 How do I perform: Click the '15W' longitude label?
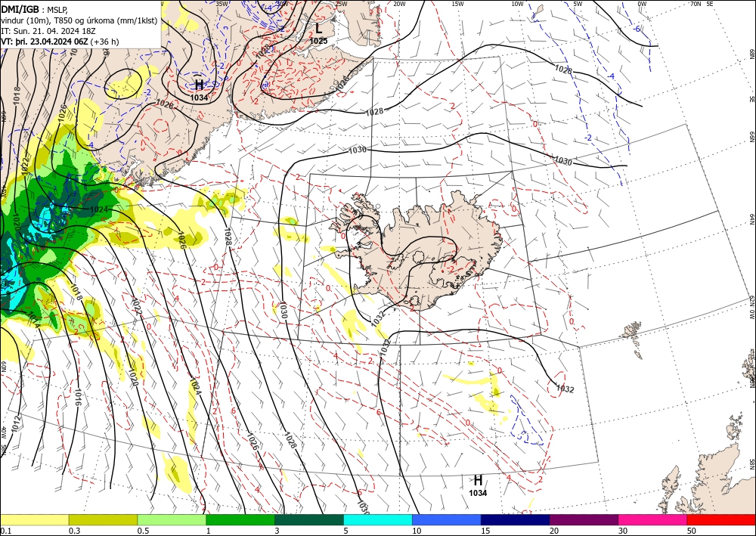tap(457, 4)
